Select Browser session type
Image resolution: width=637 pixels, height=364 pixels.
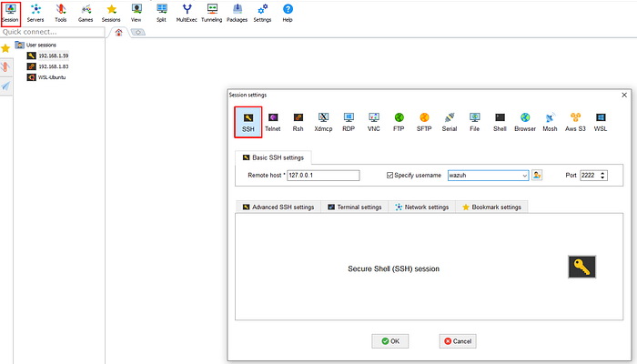[525, 122]
